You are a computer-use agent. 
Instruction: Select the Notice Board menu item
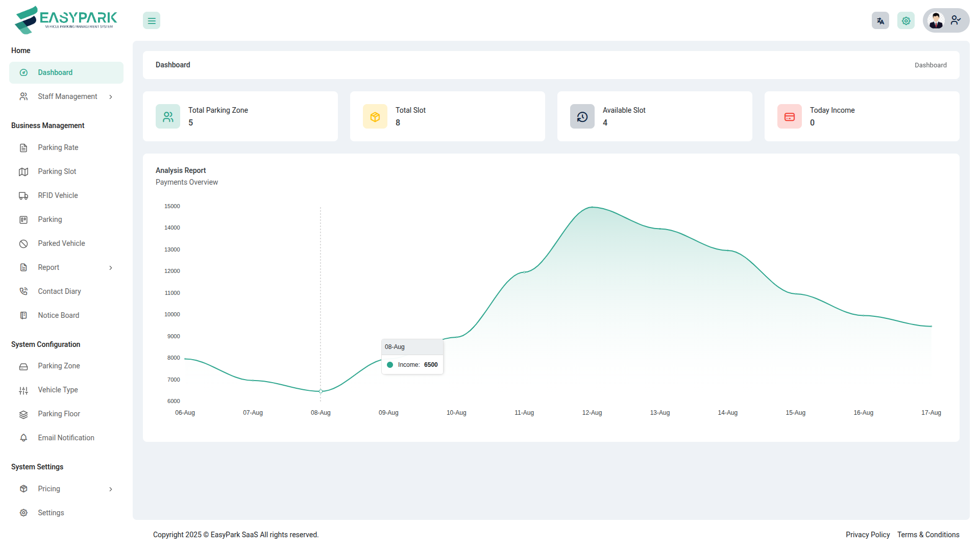58,315
